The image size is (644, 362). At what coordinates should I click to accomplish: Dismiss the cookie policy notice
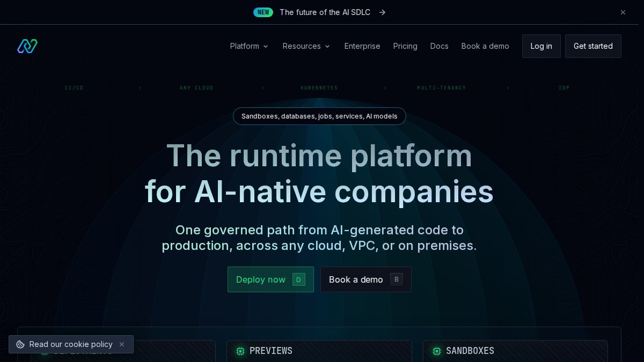pyautogui.click(x=122, y=344)
